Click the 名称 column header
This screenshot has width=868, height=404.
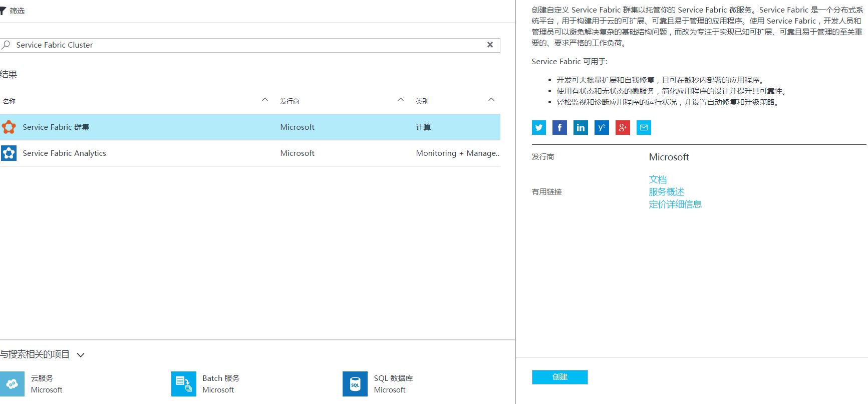tap(9, 101)
